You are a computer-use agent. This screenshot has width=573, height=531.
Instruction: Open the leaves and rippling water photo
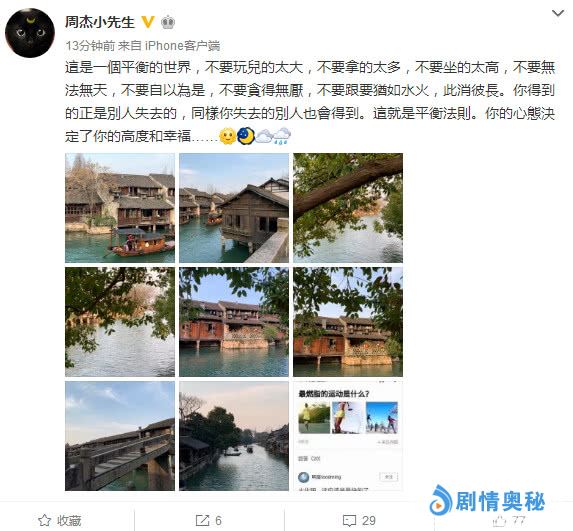(120, 322)
